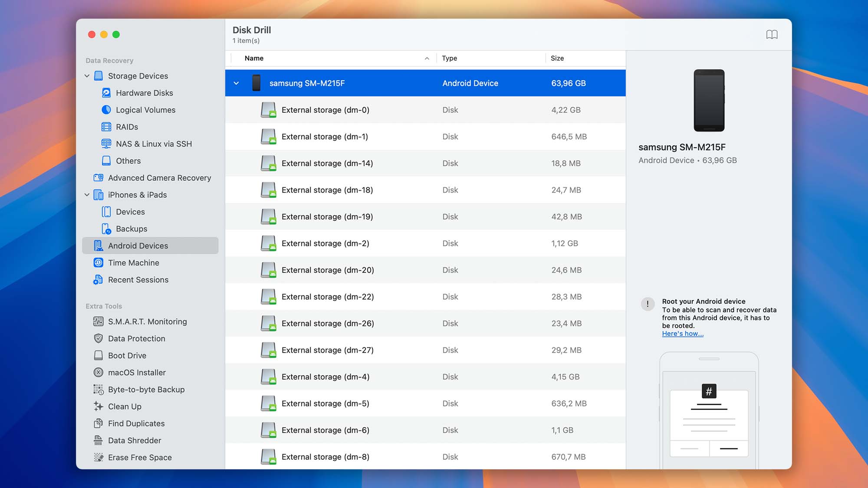
Task: Open the Here's how... rooting link
Action: tap(683, 334)
